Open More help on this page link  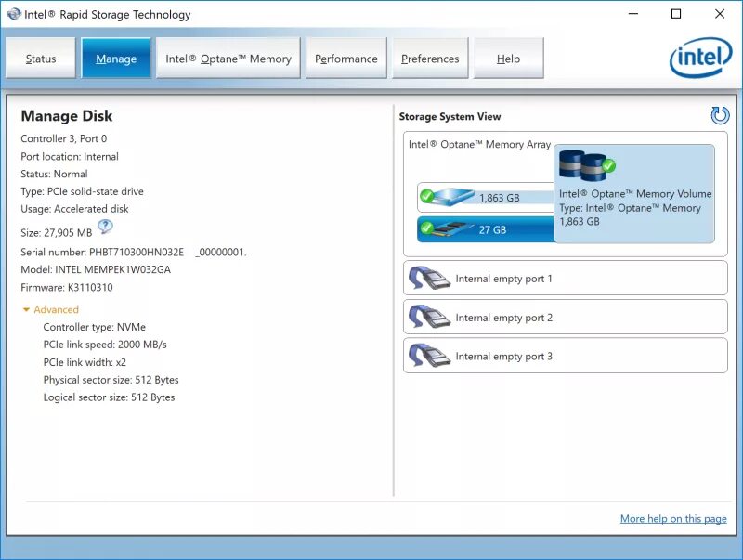tap(673, 519)
